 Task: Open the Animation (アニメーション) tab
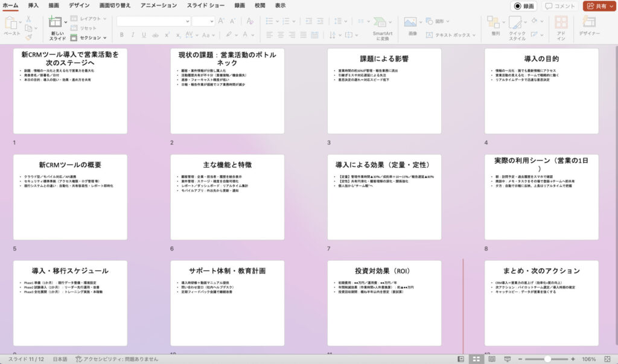click(159, 5)
